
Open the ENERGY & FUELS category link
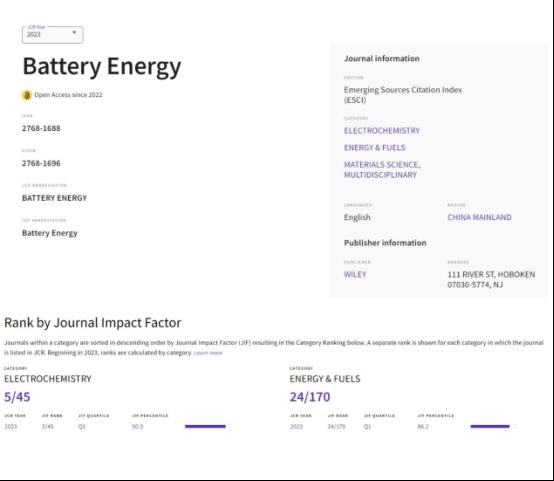pos(375,148)
